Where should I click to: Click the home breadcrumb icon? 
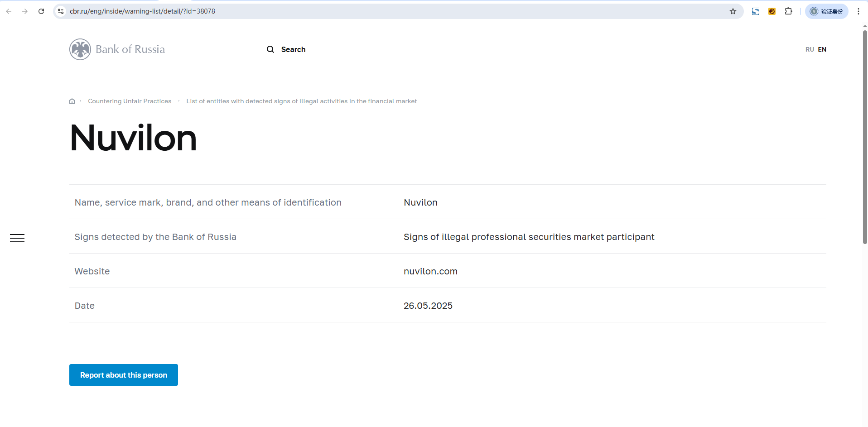pyautogui.click(x=72, y=101)
